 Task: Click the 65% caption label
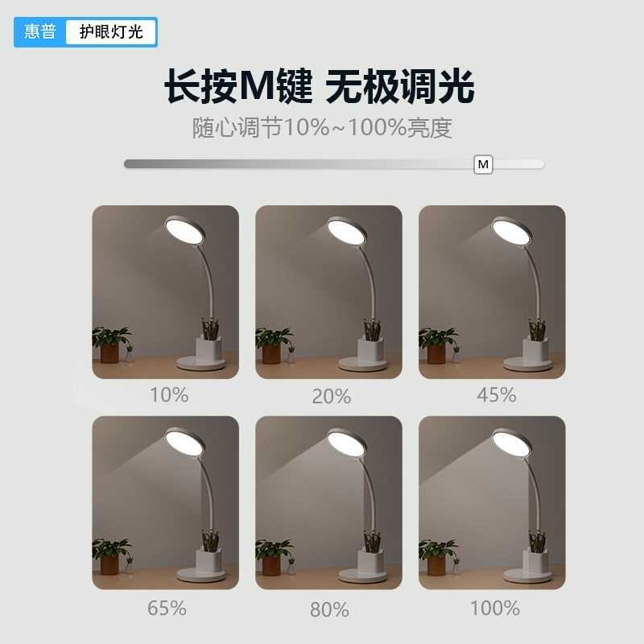click(167, 609)
